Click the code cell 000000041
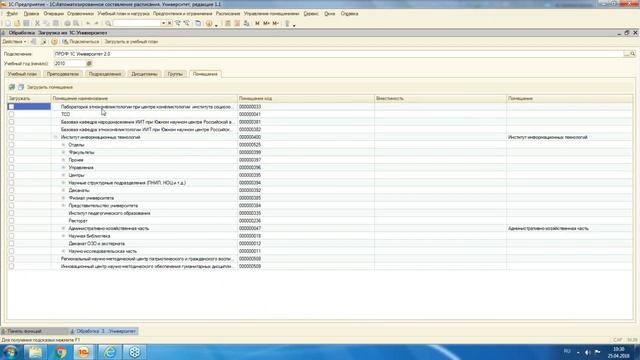This screenshot has height=360, width=640. (x=306, y=114)
